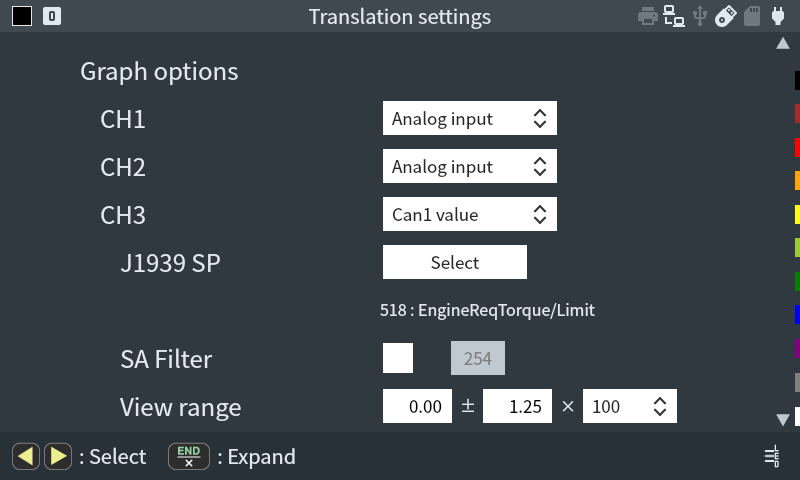Click the right arrow Select key icon
This screenshot has height=480, width=800.
58,457
